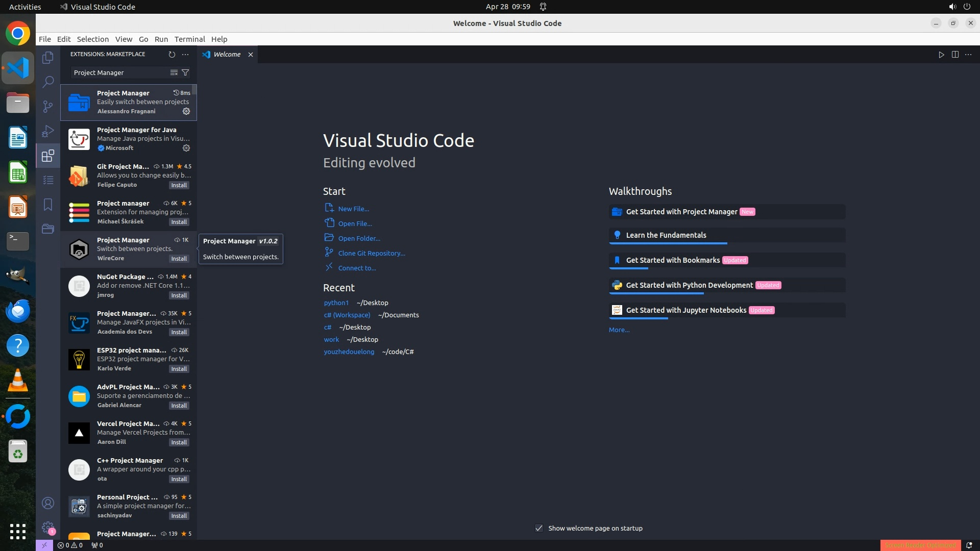Select the Welcome editor tab
Screen dimensions: 980x551
pos(227,55)
